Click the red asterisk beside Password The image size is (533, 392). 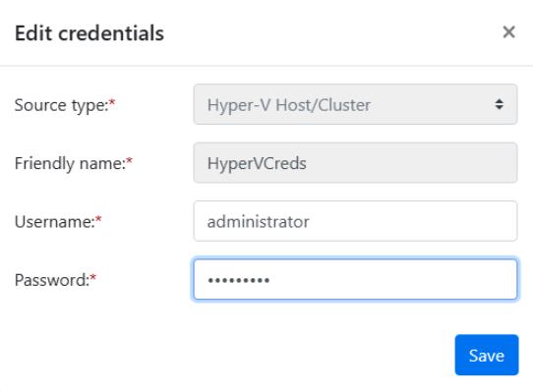(x=93, y=277)
